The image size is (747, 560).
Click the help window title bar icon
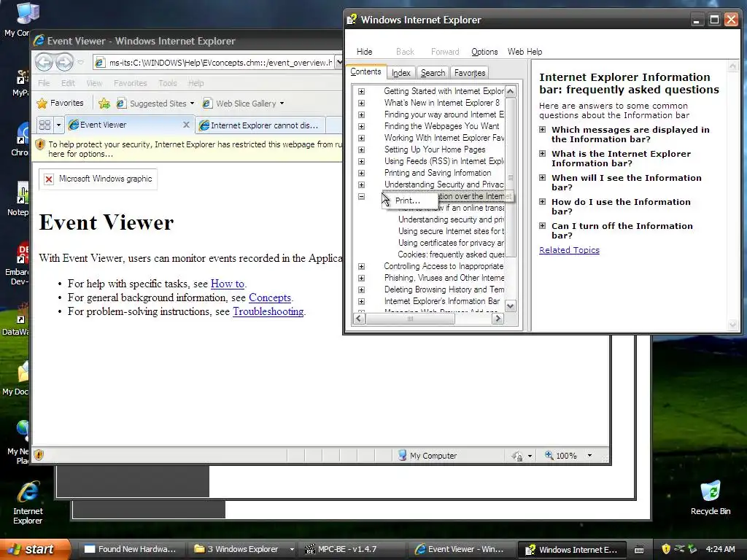pyautogui.click(x=352, y=20)
